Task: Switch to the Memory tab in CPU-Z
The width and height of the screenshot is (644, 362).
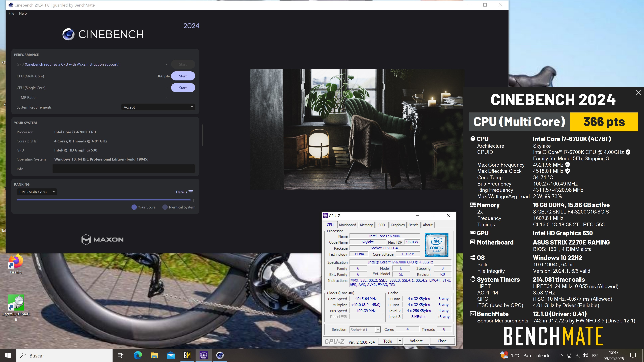Action: [x=366, y=225]
